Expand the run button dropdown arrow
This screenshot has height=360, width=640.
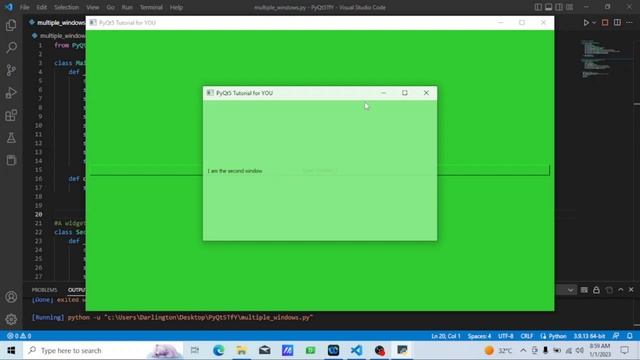point(594,23)
